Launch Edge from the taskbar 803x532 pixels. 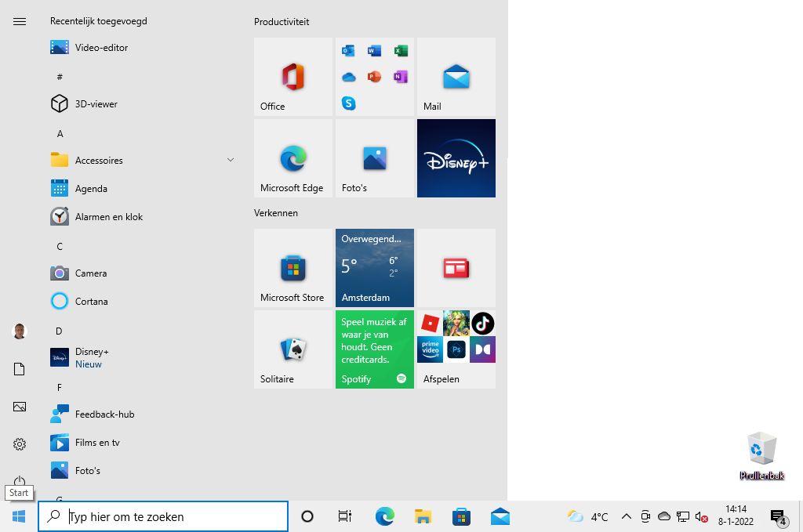(384, 516)
